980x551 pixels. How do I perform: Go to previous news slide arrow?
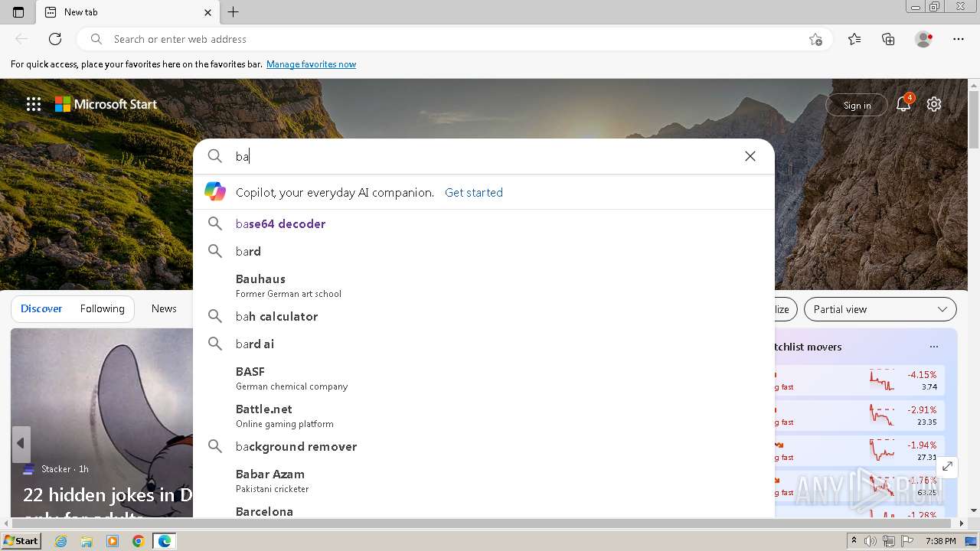pyautogui.click(x=21, y=443)
